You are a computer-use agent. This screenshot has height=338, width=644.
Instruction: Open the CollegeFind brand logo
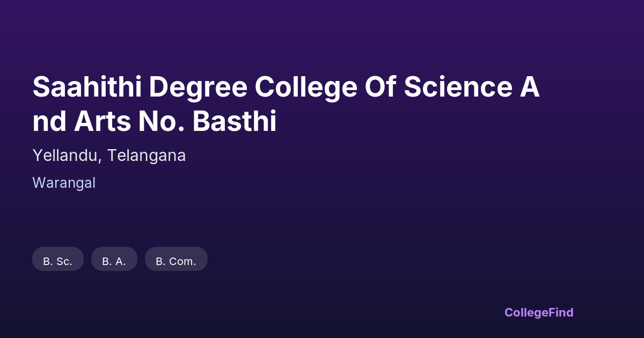coord(538,312)
